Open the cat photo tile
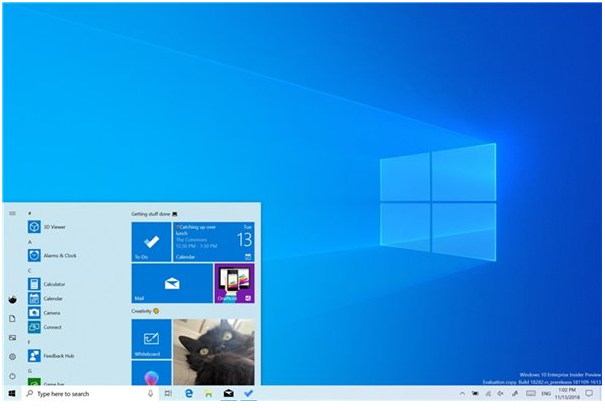 214,352
